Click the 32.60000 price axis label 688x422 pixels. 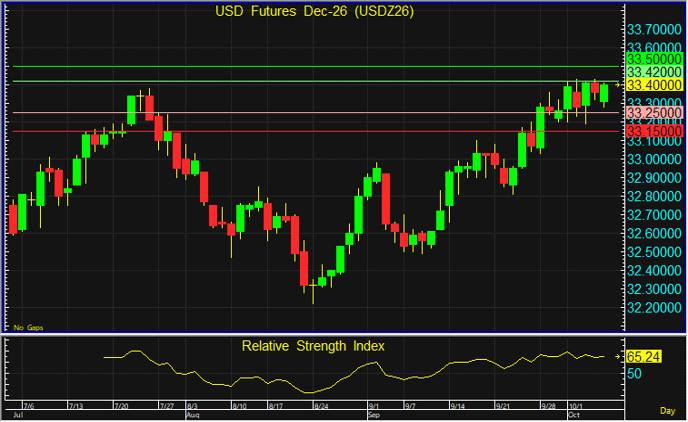[654, 233]
